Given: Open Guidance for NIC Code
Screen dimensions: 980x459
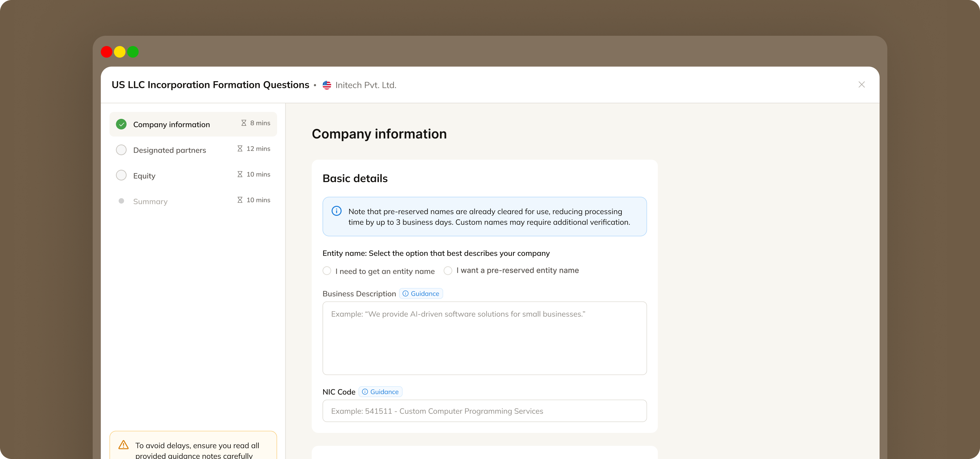Looking at the screenshot, I should pyautogui.click(x=380, y=392).
